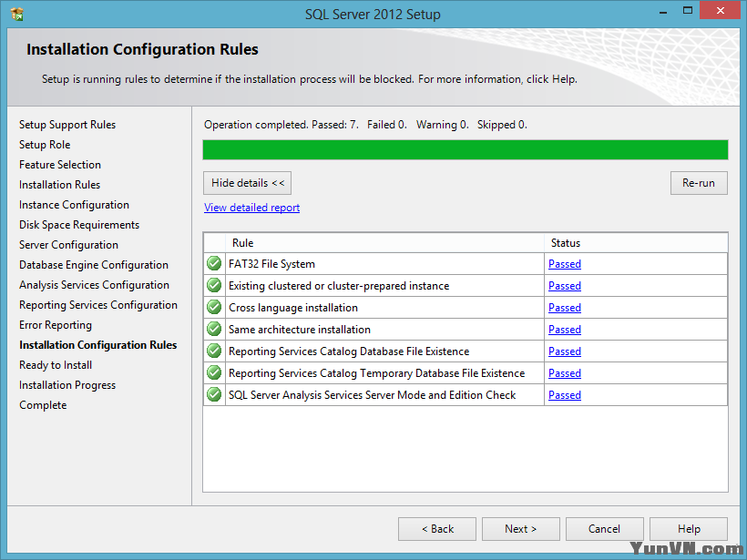This screenshot has width=747, height=560.
Task: Select Disk Space Requirements step
Action: coord(79,225)
